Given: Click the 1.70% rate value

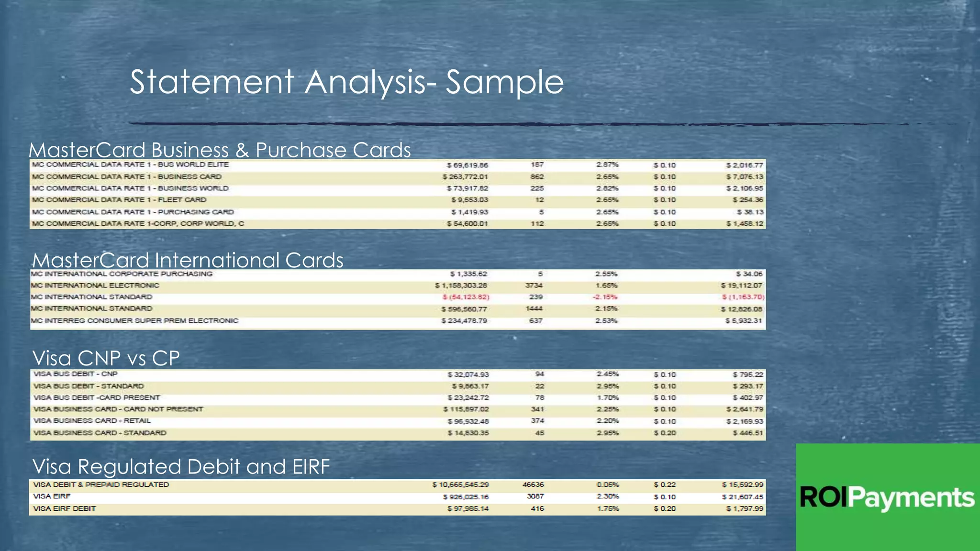Looking at the screenshot, I should pos(608,397).
